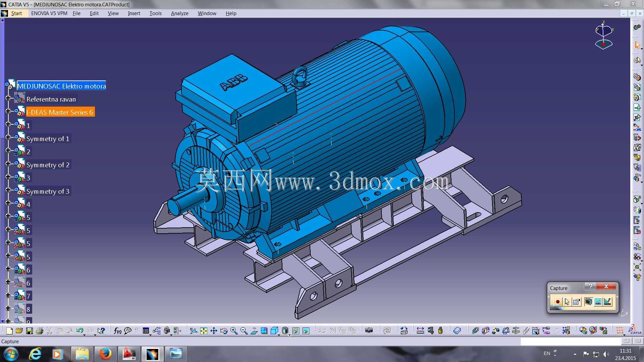
Task: Click the Fit All In icon
Action: [x=204, y=331]
